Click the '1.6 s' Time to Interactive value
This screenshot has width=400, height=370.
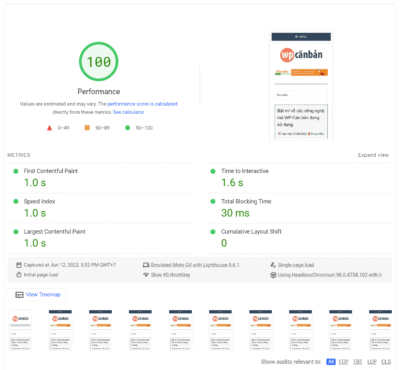(232, 183)
